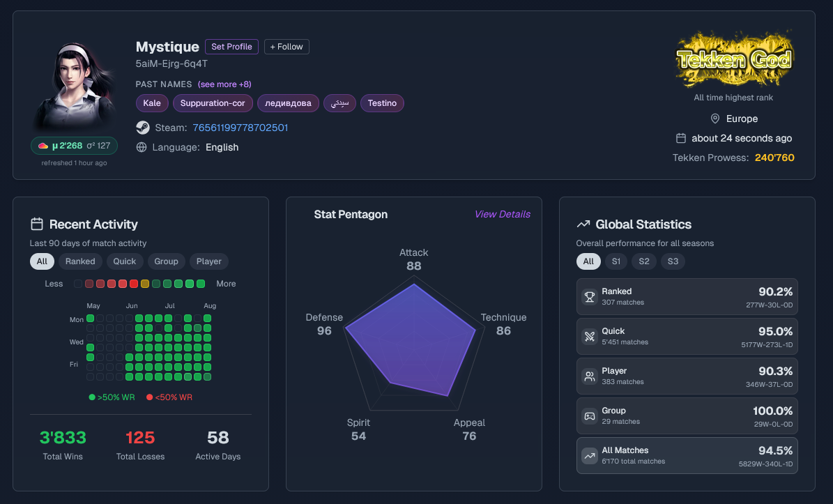Click the Ranked trophy icon
This screenshot has width=833, height=504.
pyautogui.click(x=590, y=297)
